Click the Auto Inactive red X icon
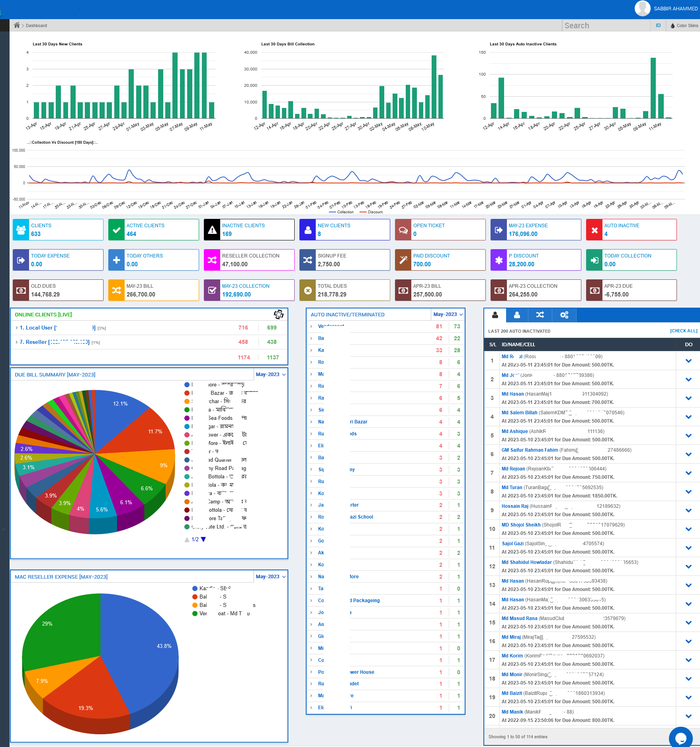This screenshot has height=747, width=700. click(594, 230)
